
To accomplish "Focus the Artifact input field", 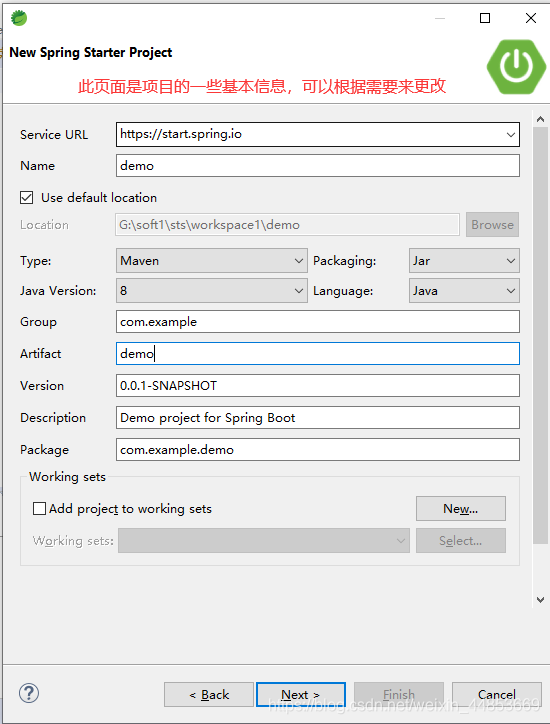I will (x=318, y=353).
